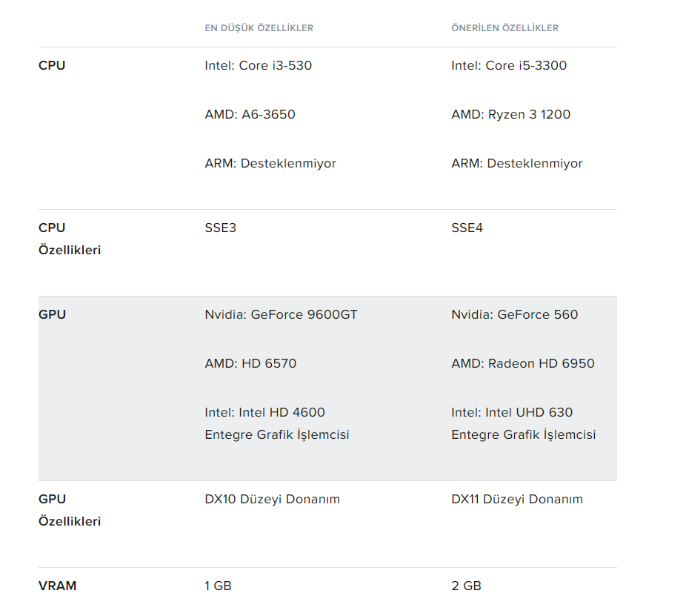Click the "SSE3" CPU feature value
Screen dimensions: 686x616
[220, 228]
